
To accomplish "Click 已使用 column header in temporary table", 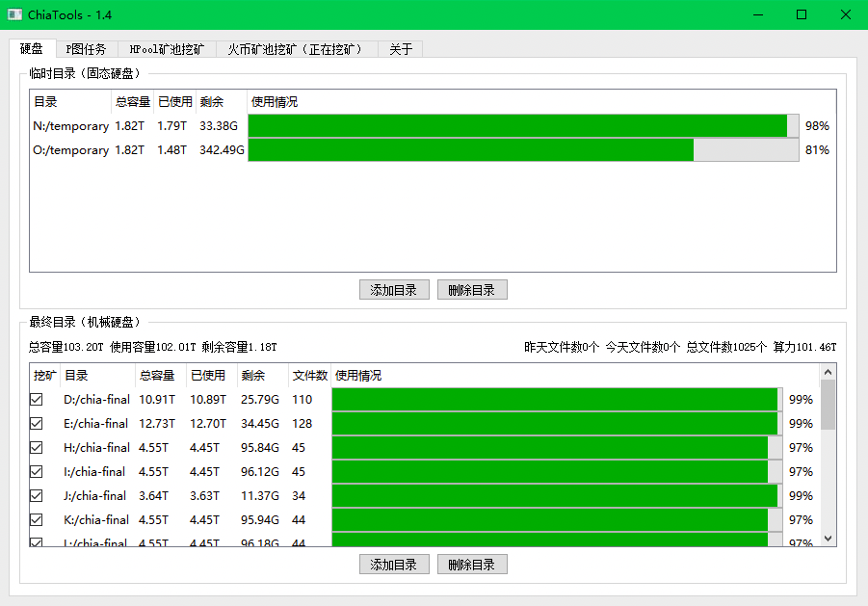I will point(175,102).
